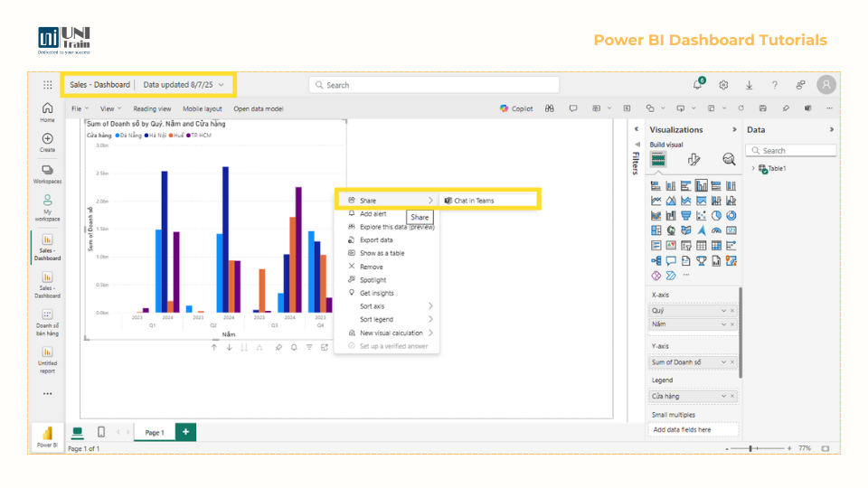Open File menu dropdown
The width and height of the screenshot is (868, 488).
[x=80, y=108]
